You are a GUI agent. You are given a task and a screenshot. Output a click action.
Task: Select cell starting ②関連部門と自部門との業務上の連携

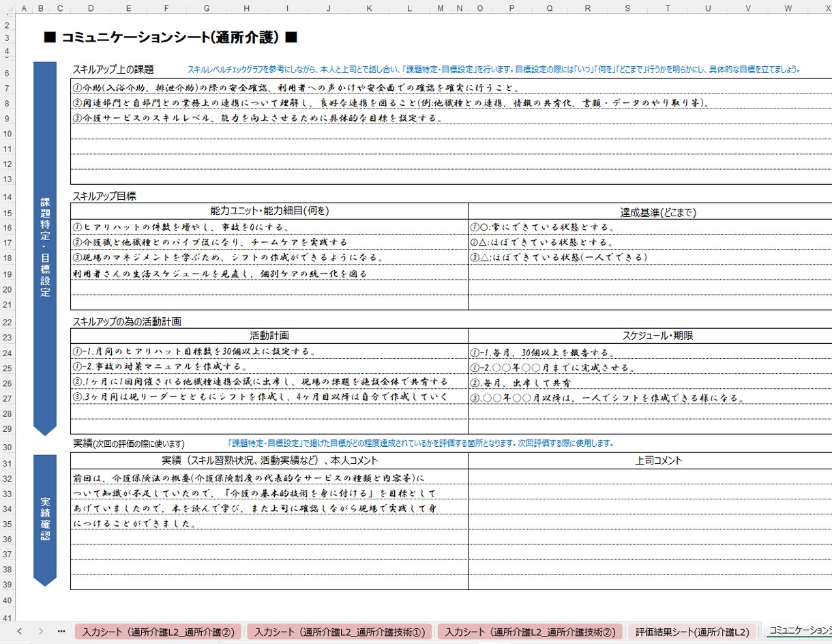tap(451, 103)
